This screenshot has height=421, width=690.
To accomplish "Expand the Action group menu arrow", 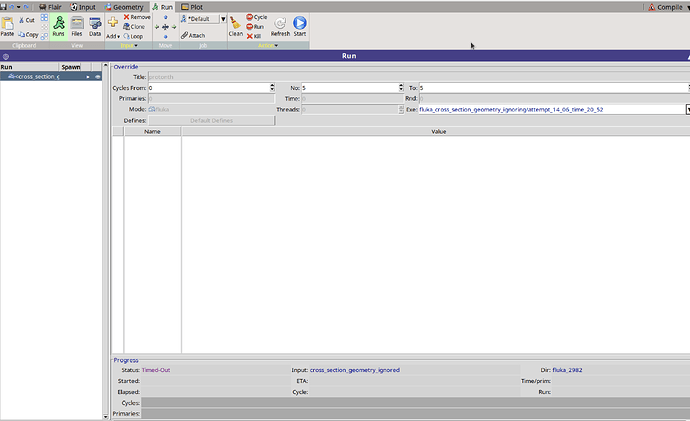I will 276,46.
